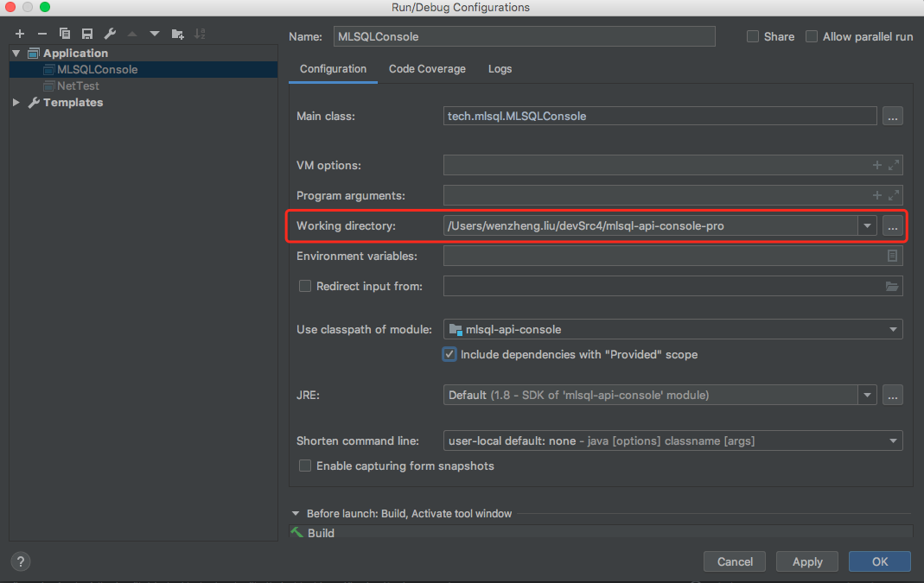Expand the Templates tree node
Screen dimensions: 924x583
tap(16, 102)
